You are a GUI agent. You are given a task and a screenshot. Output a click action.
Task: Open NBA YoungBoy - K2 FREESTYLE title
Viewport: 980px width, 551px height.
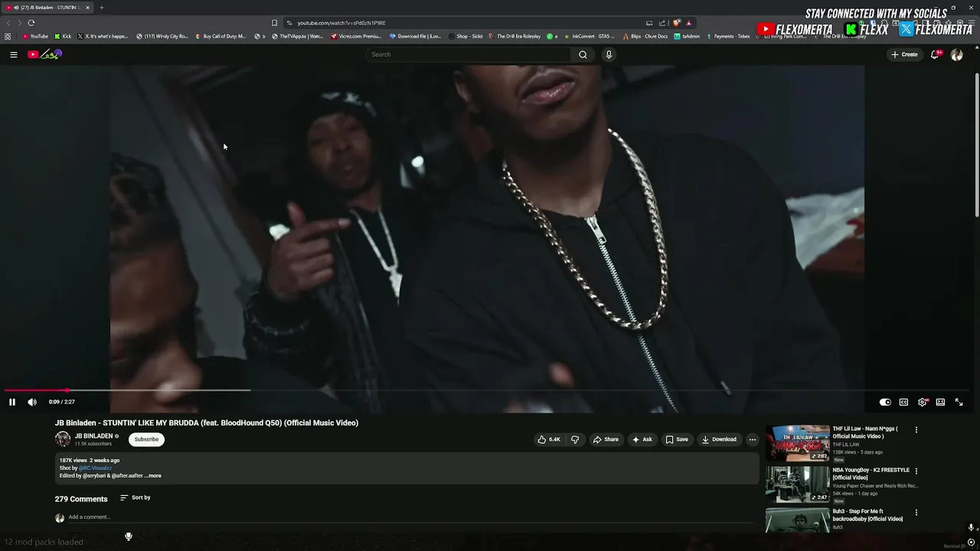(x=871, y=474)
